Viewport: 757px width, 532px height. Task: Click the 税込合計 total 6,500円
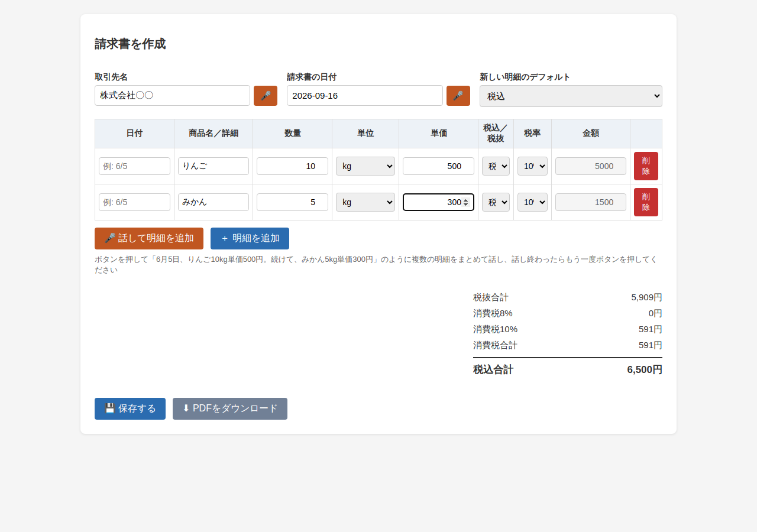pos(645,369)
